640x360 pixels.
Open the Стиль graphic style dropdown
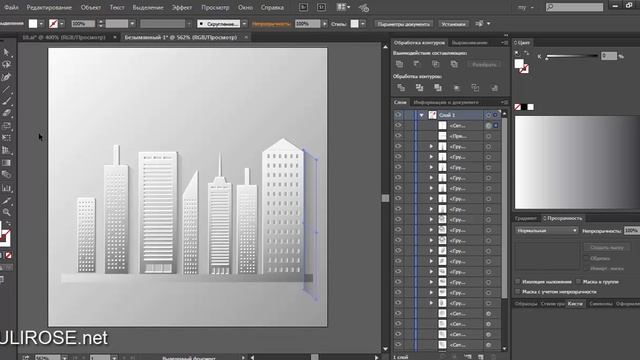pyautogui.click(x=363, y=24)
